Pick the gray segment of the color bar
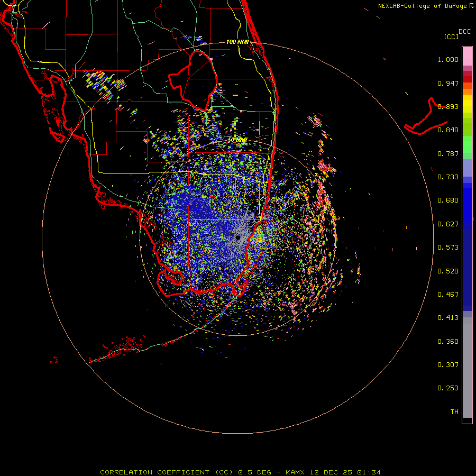The width and height of the screenshot is (476, 476). (467, 368)
